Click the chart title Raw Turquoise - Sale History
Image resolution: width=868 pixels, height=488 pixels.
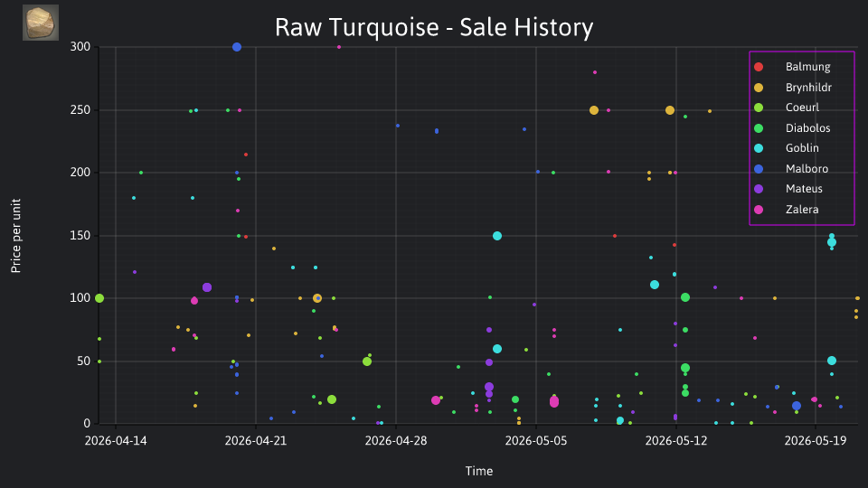tap(434, 27)
